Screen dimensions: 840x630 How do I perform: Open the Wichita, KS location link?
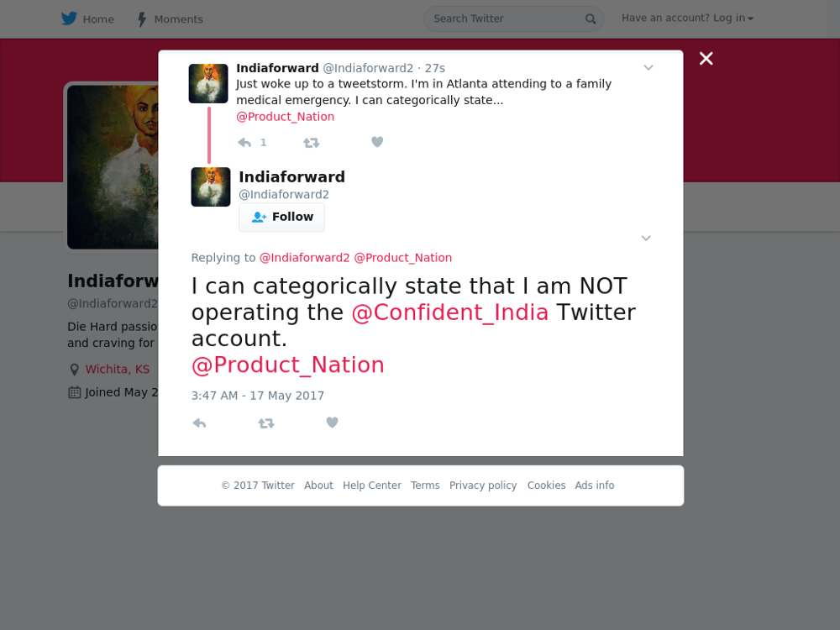[x=118, y=369]
